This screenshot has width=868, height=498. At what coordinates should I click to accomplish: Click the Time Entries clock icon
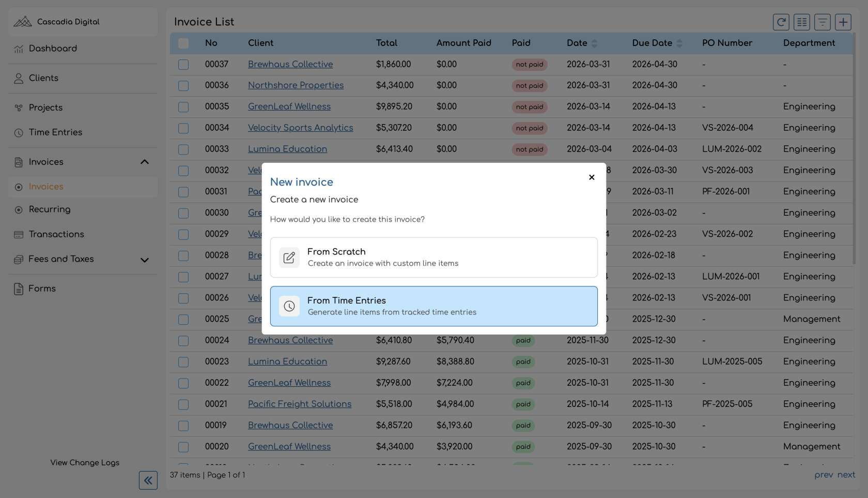19,132
